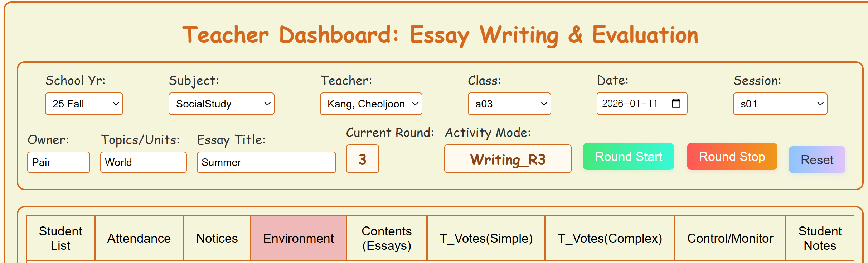Open the Attendance tab

tap(139, 238)
